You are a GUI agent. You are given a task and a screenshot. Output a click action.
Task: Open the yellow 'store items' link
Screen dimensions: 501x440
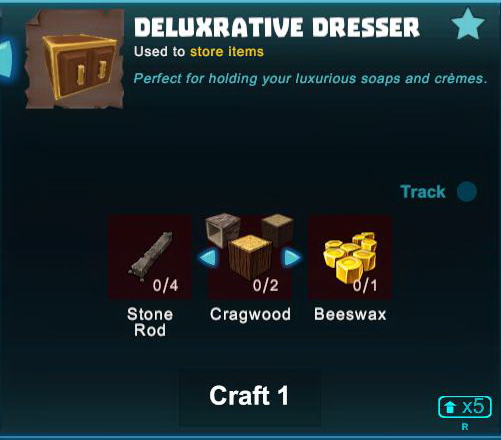(227, 52)
